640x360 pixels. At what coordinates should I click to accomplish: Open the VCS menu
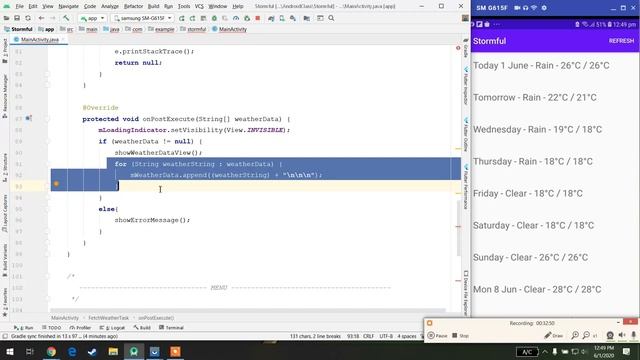[199, 6]
